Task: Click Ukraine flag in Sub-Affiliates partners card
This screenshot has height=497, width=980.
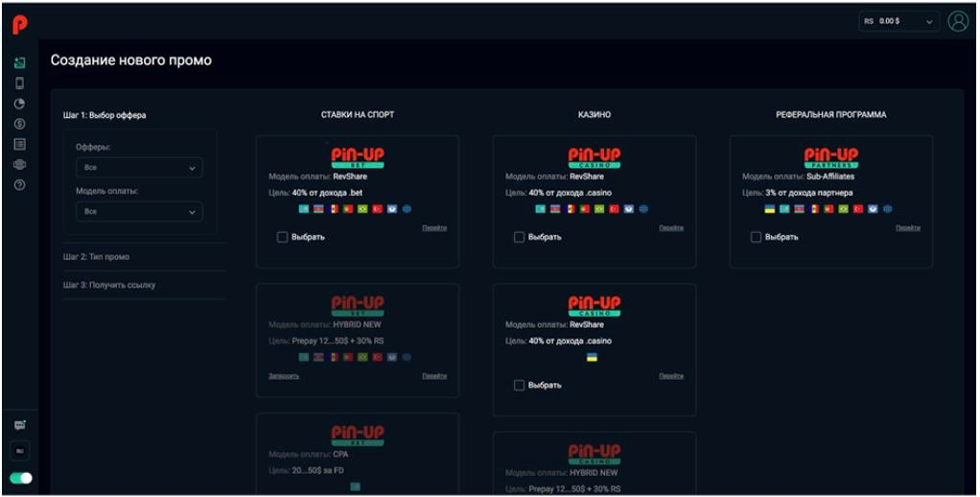Action: [770, 209]
